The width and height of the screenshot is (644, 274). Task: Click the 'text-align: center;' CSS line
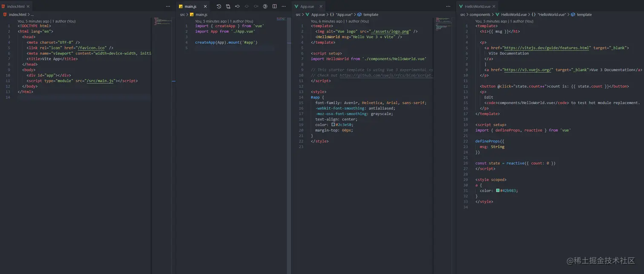click(336, 119)
